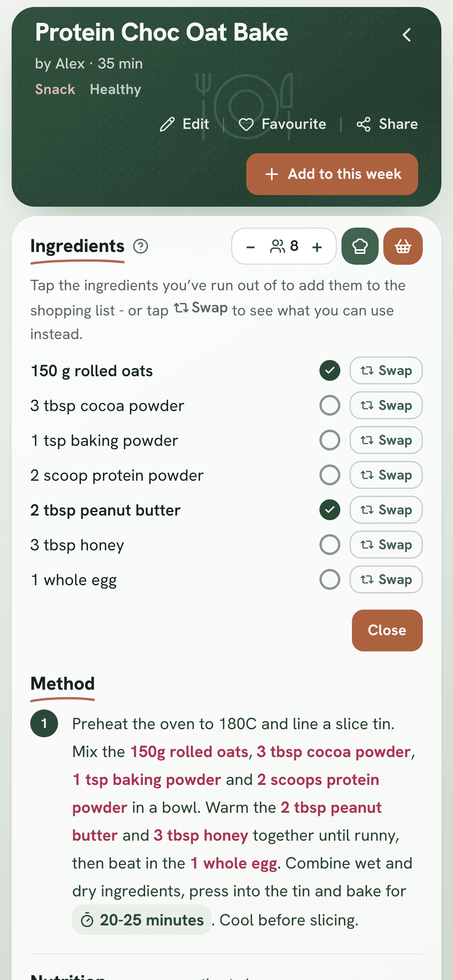
Task: Tap the pencil Edit icon
Action: [167, 124]
